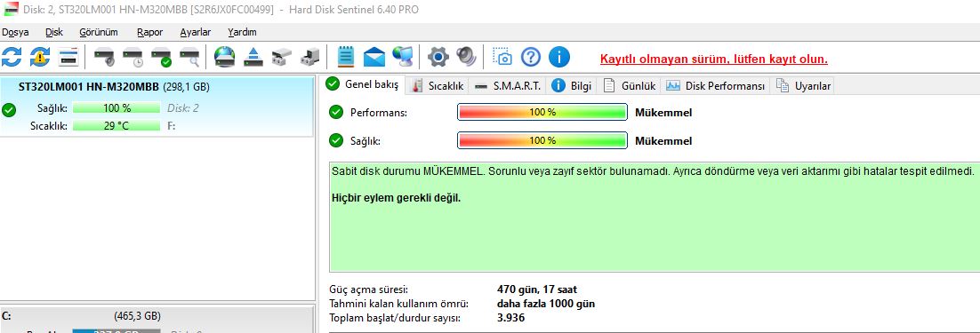Click the 'Tahmini kalan kullanım ömrü:' label
The image size is (980, 333).
[398, 304]
